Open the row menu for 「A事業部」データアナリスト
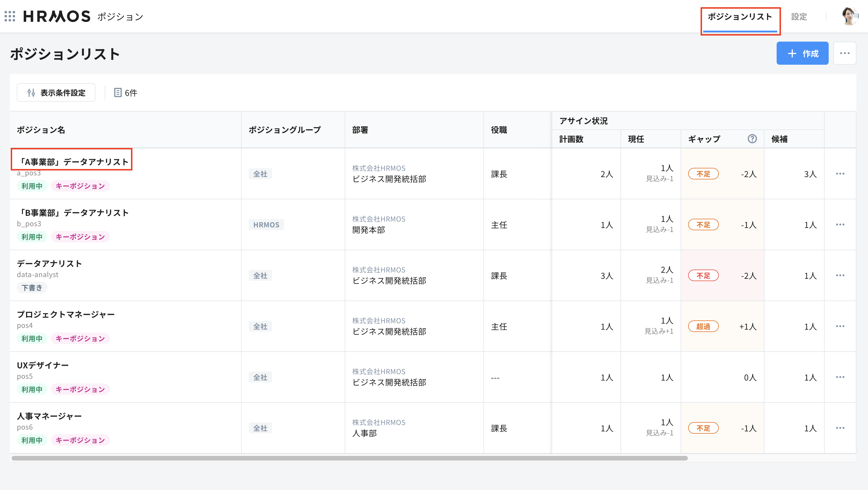This screenshot has height=490, width=868. [x=840, y=174]
